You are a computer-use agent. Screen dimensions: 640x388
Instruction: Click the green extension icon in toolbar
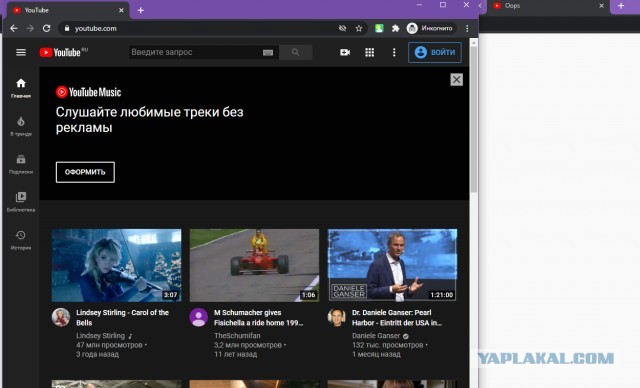[x=379, y=28]
